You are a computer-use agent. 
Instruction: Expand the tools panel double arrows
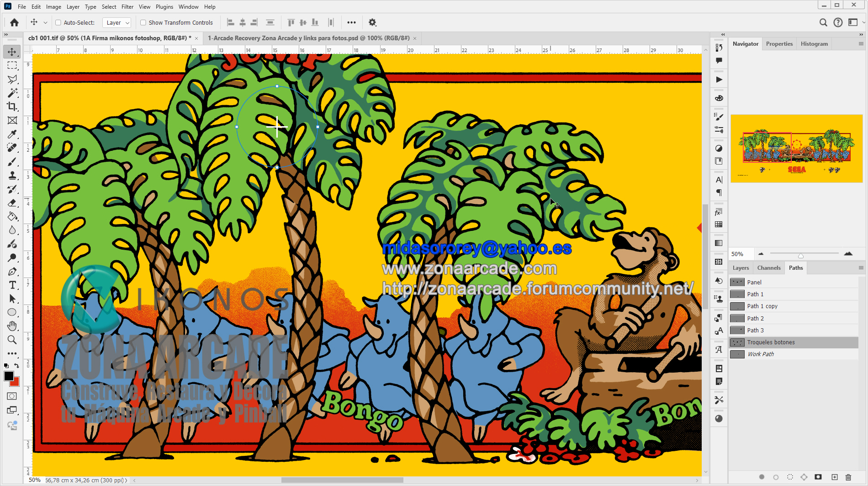pos(6,35)
